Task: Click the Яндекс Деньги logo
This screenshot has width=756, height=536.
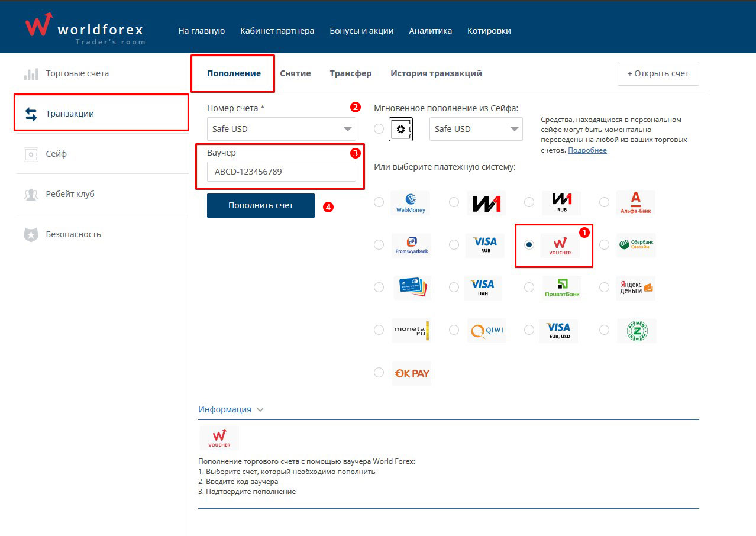Action: tap(636, 288)
